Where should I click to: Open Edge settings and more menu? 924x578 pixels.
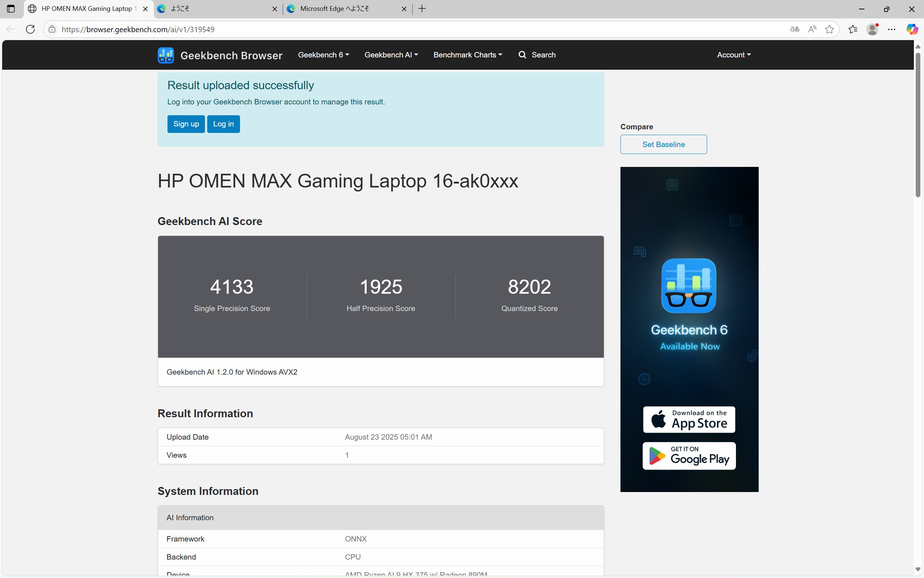pos(892,29)
